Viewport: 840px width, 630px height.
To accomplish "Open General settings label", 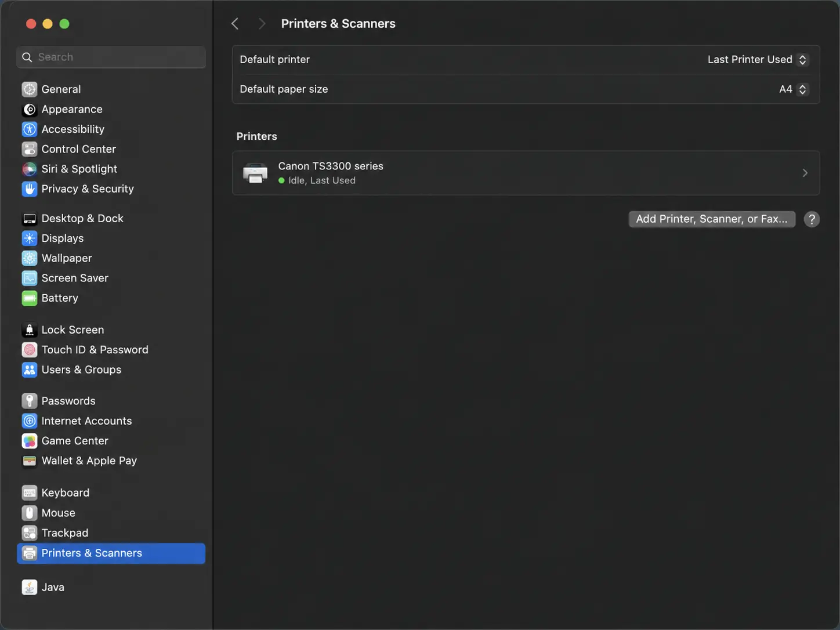I will pos(61,89).
